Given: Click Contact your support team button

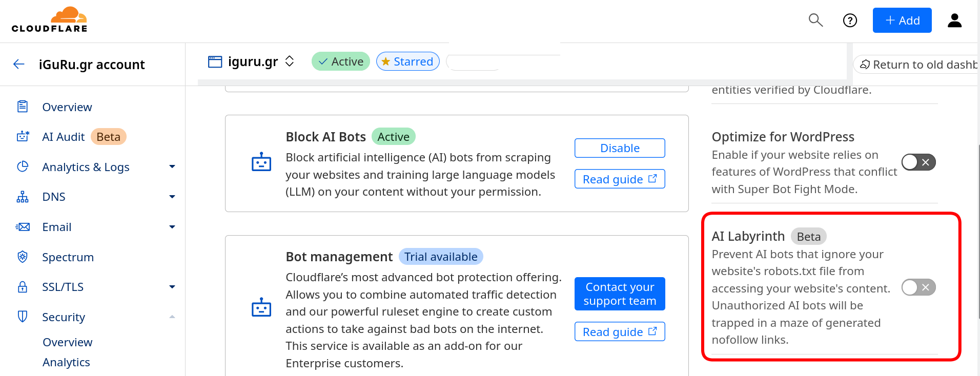Looking at the screenshot, I should click(620, 294).
